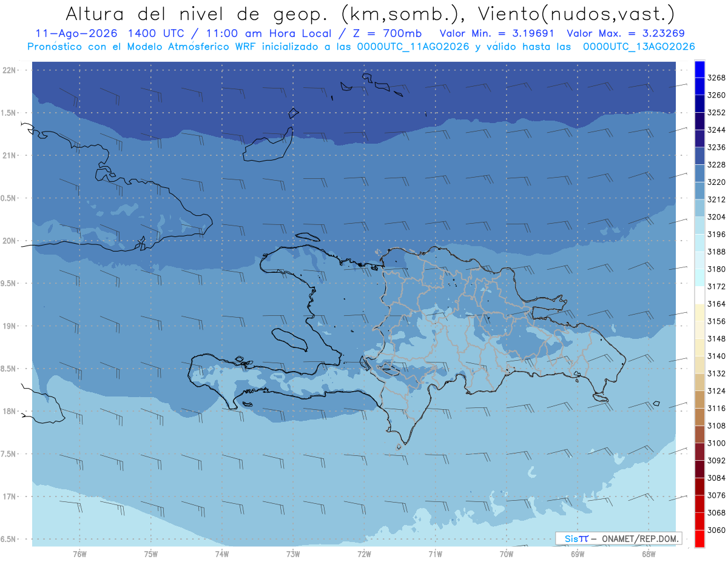Click the legend swatch between 3220 and 3212
The height and width of the screenshot is (562, 728).
[699, 191]
